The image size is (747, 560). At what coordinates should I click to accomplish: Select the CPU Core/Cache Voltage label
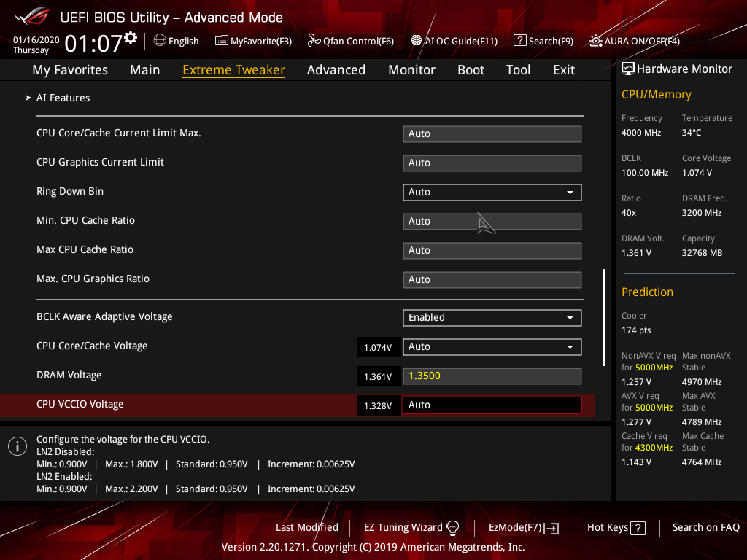[x=92, y=346]
